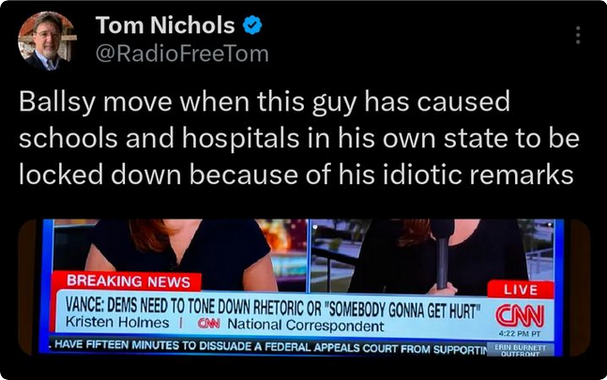
Task: Click the tweet text about idiotic remarks
Action: point(299,138)
